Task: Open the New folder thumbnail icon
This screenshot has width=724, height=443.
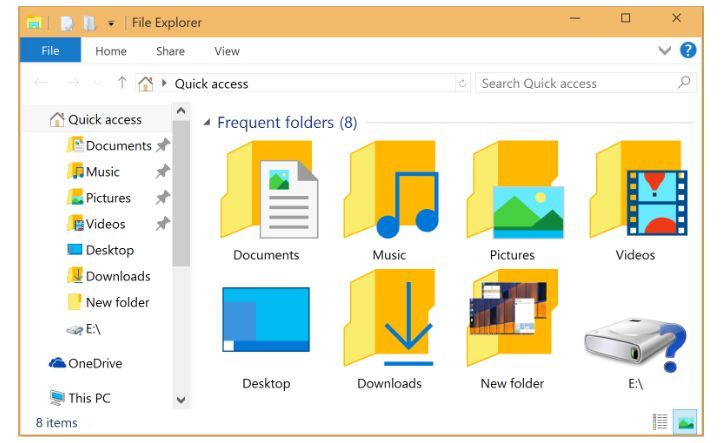Action: pyautogui.click(x=513, y=318)
